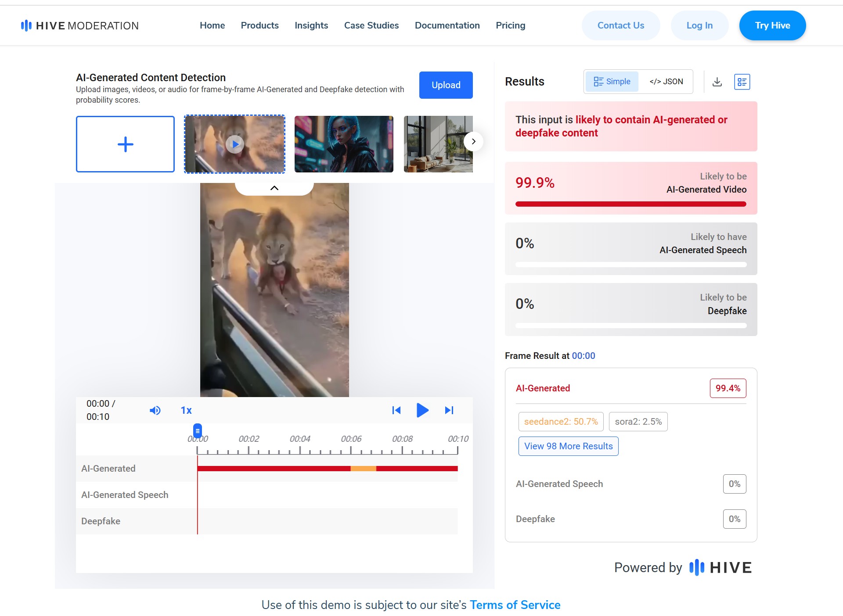The width and height of the screenshot is (843, 616).
Task: Click the AI-Generated Speech 0% result card
Action: [x=631, y=249]
